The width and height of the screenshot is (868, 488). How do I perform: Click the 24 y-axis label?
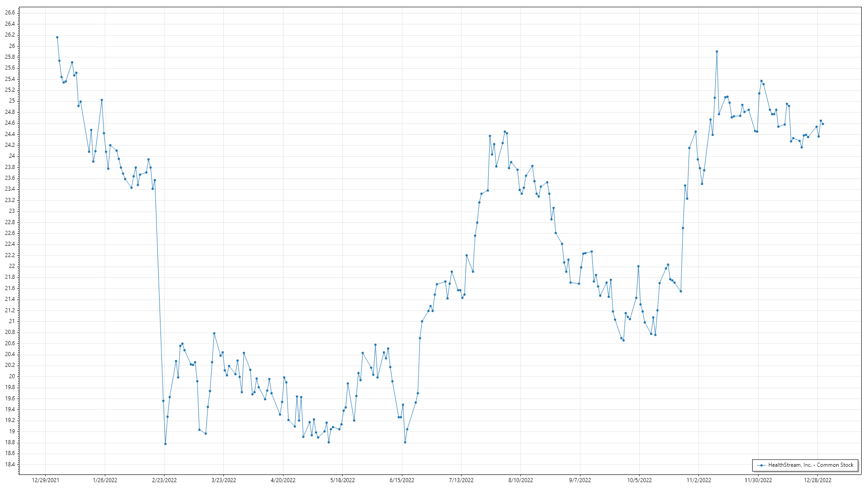point(12,156)
